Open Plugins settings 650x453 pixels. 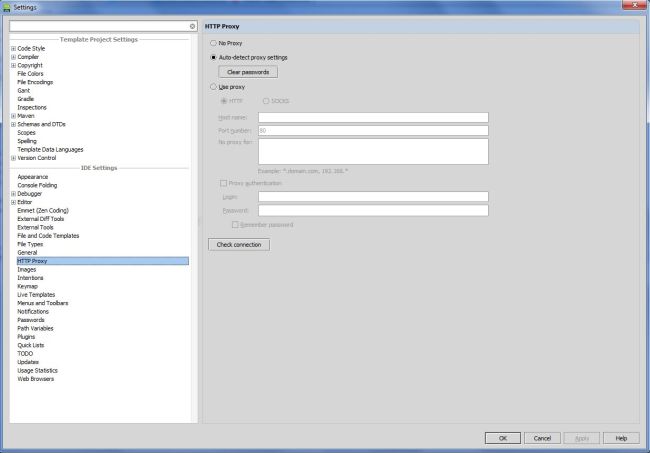click(26, 337)
